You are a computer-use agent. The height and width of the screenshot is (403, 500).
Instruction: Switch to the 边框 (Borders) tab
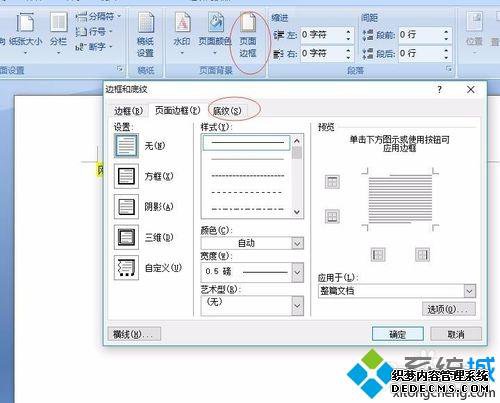(x=128, y=111)
